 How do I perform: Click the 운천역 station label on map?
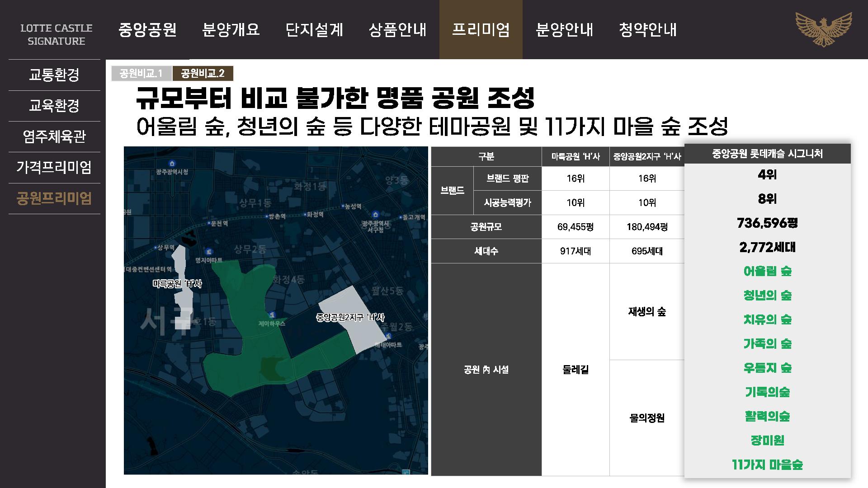219,223
